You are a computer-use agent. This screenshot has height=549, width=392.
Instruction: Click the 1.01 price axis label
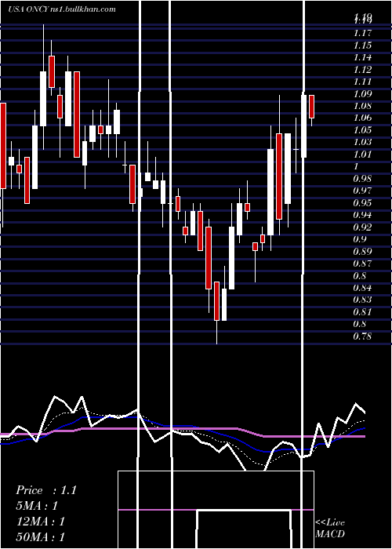coord(362,154)
